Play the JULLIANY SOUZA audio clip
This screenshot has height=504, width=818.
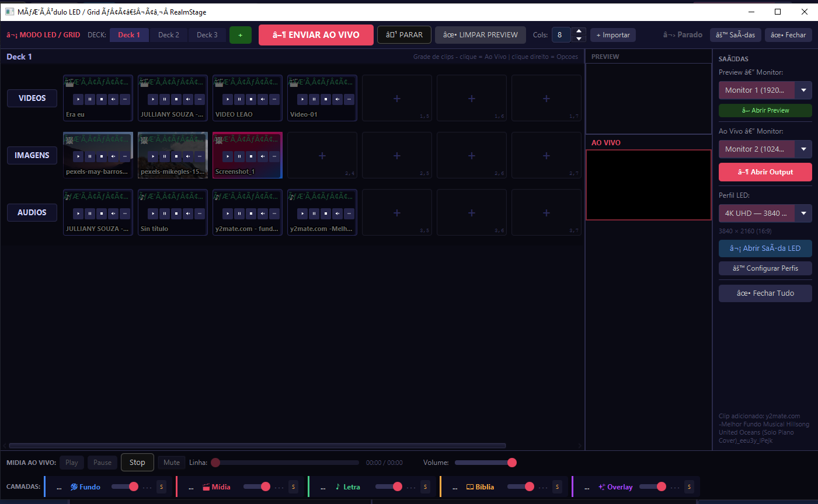[x=78, y=213]
